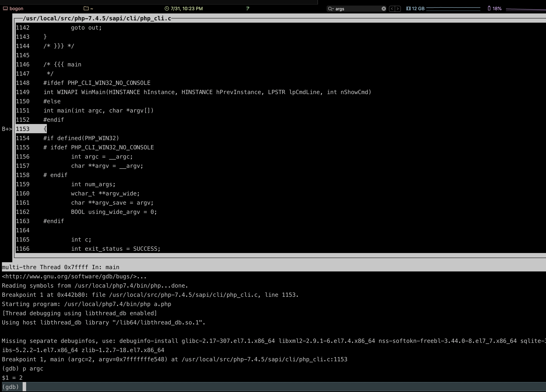
Task: Click the WinMain declaration on line 1149
Action: click(x=207, y=92)
